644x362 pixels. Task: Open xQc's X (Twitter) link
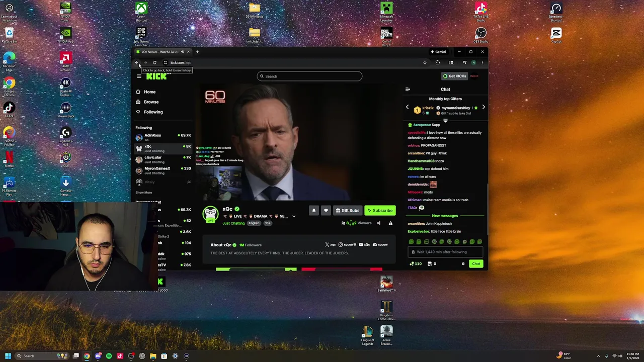pyautogui.click(x=330, y=245)
